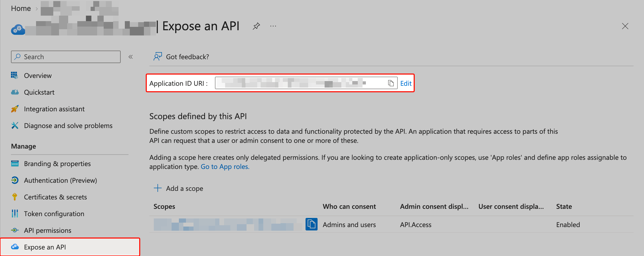Click the sidebar Search field
Screen dimensions: 644x256
point(66,57)
